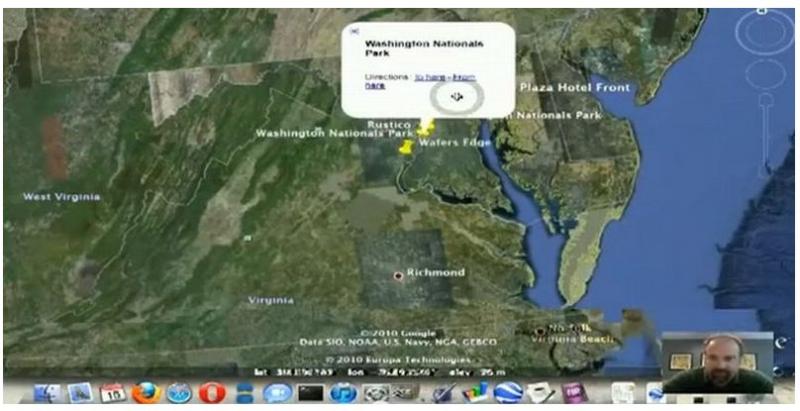Get directions 'to here' in balloon
This screenshot has height=411, width=800.
430,78
